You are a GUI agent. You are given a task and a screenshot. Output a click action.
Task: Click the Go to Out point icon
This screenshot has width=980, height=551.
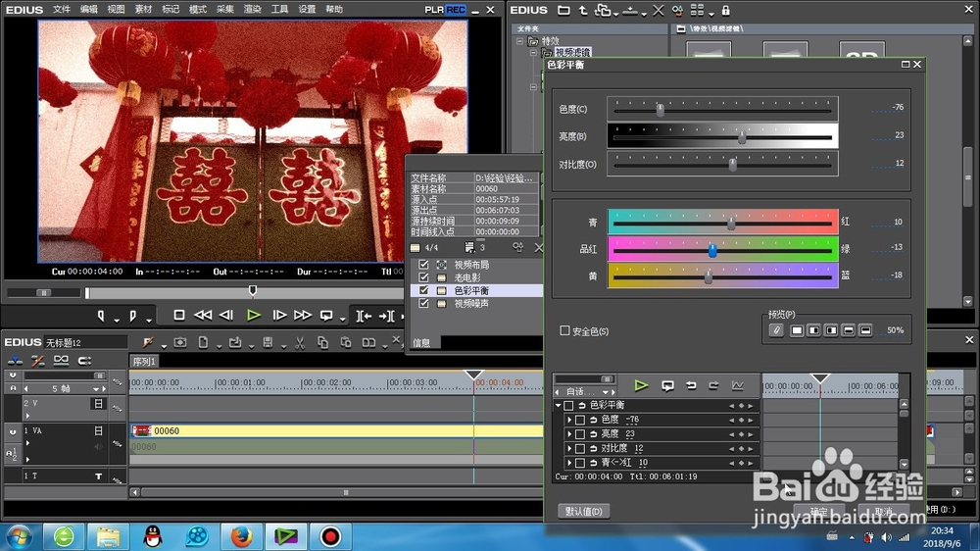(x=387, y=316)
